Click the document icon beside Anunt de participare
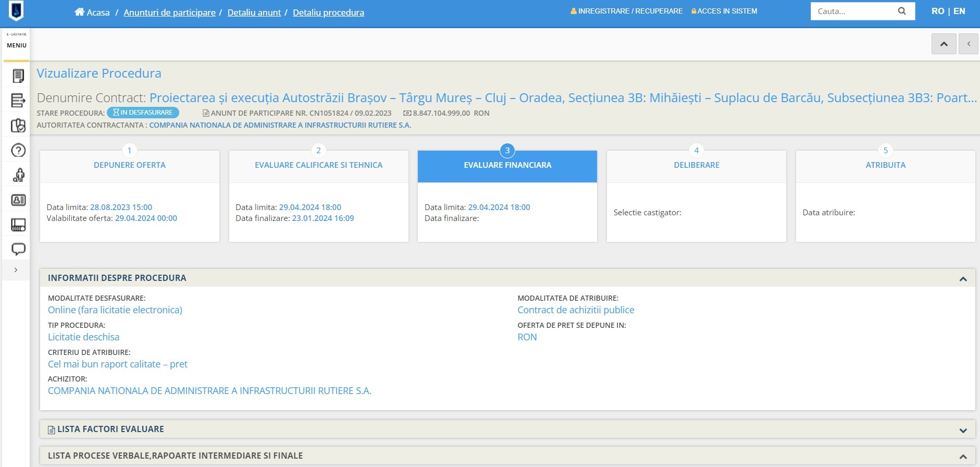 [206, 113]
